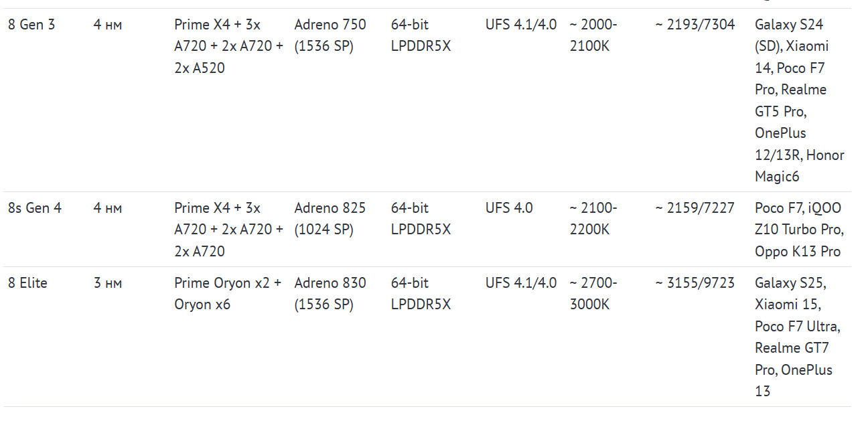Click the "~ 2000-2100K" benchmark score cell
The height and width of the screenshot is (421, 868).
(593, 35)
